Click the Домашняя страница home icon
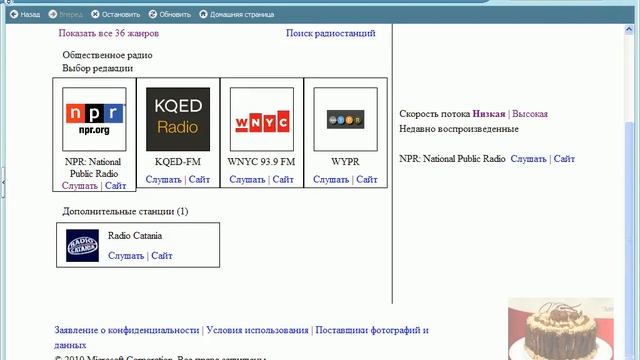640x360 pixels. (x=203, y=14)
